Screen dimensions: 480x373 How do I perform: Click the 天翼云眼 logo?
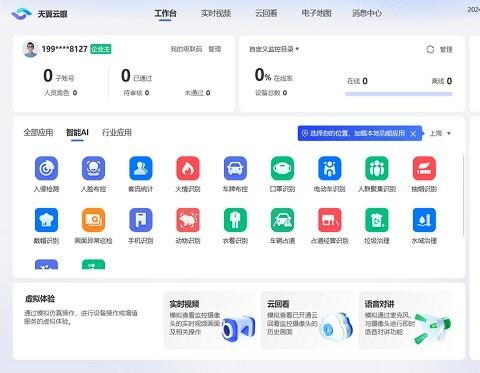click(39, 14)
